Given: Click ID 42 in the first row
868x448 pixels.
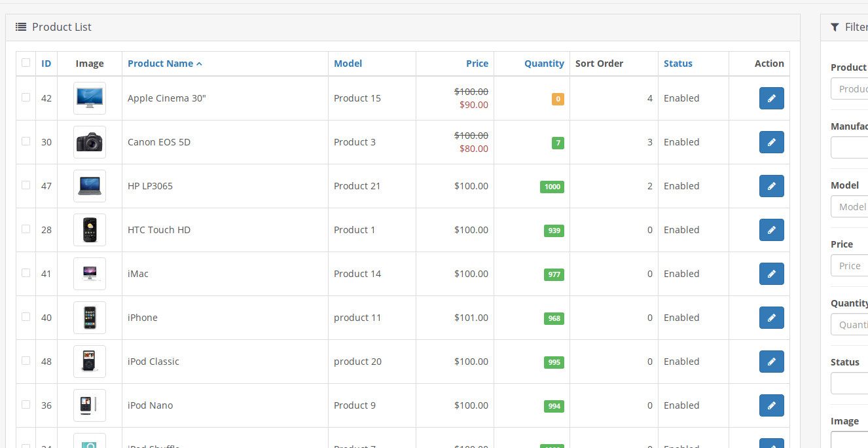Looking at the screenshot, I should (x=46, y=98).
